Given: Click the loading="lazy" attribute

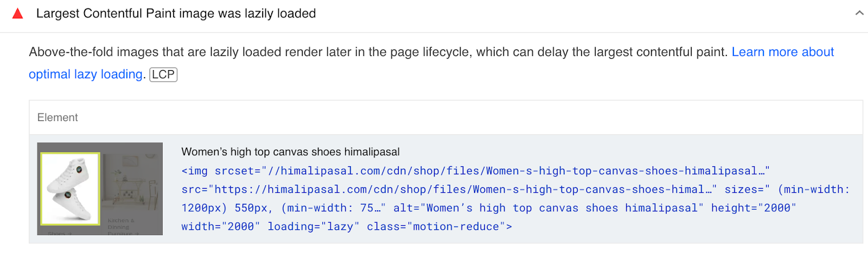Looking at the screenshot, I should pos(313,226).
